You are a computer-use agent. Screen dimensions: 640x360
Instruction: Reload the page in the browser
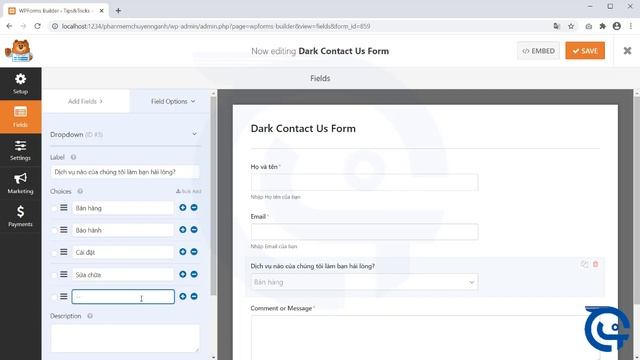tap(37, 26)
